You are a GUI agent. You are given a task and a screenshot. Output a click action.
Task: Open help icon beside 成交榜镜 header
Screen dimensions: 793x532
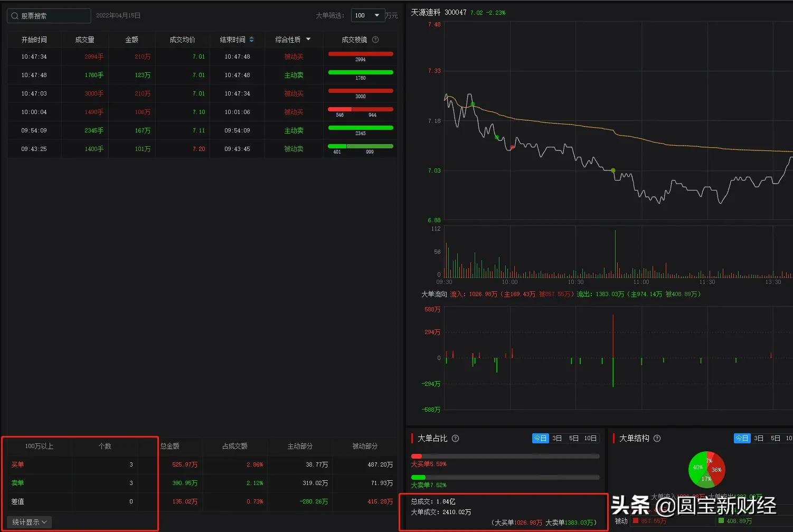[375, 40]
